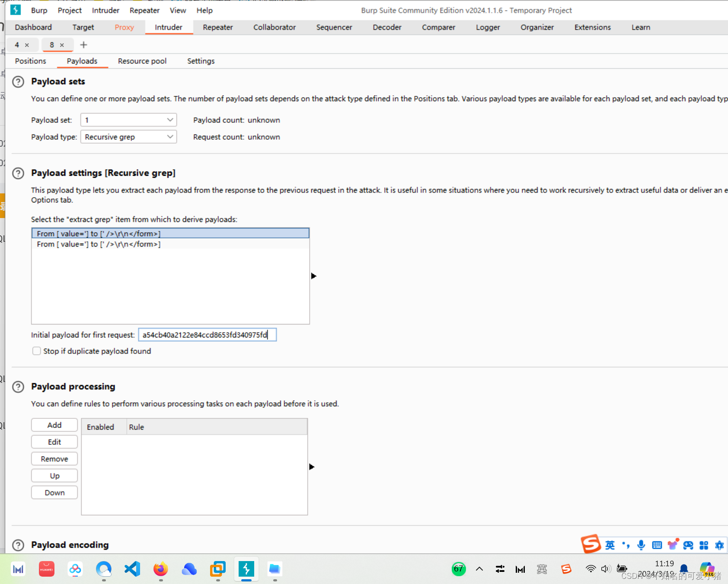This screenshot has width=728, height=584.
Task: Switch to the Repeater tool tab
Action: pyautogui.click(x=218, y=27)
